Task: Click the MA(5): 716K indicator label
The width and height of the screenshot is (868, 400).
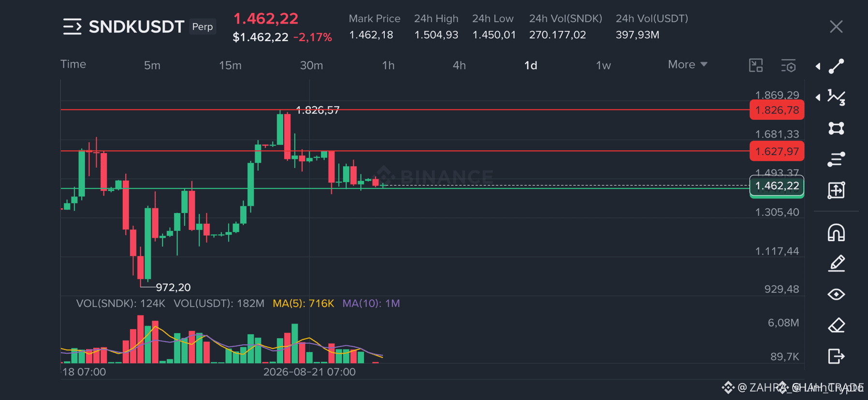Action: point(303,303)
